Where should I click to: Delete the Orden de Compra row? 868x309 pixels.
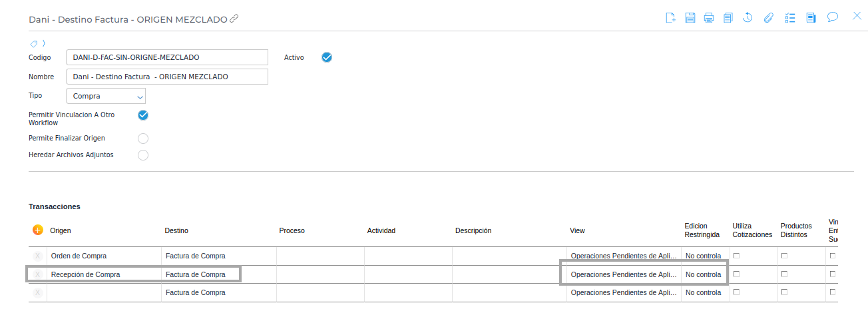coord(38,256)
